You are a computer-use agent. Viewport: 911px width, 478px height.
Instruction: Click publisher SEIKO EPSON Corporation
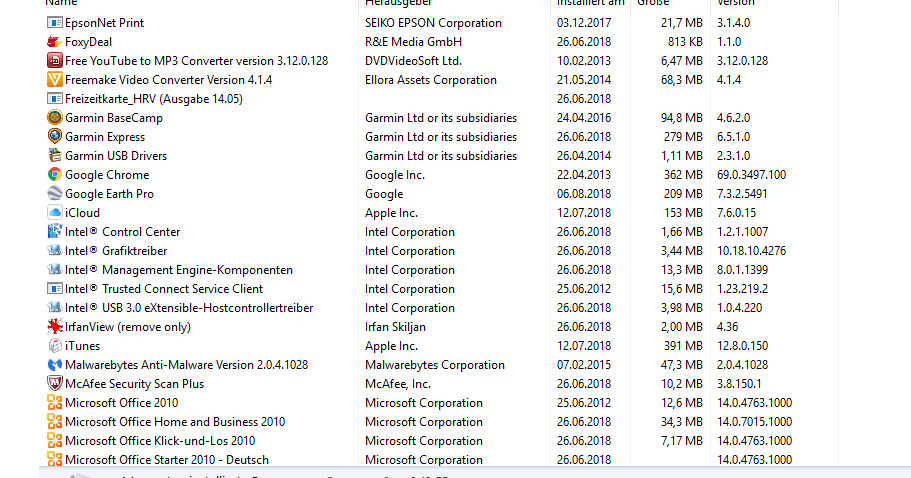click(x=433, y=23)
